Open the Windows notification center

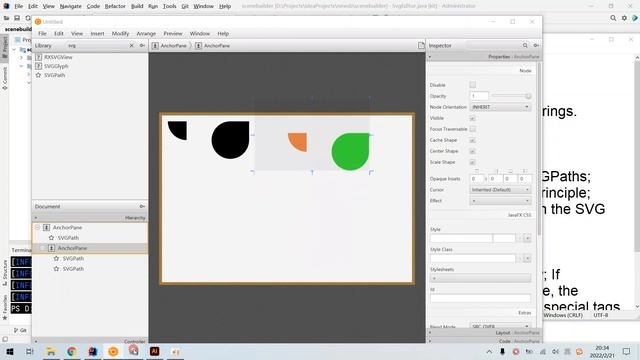coord(627,351)
